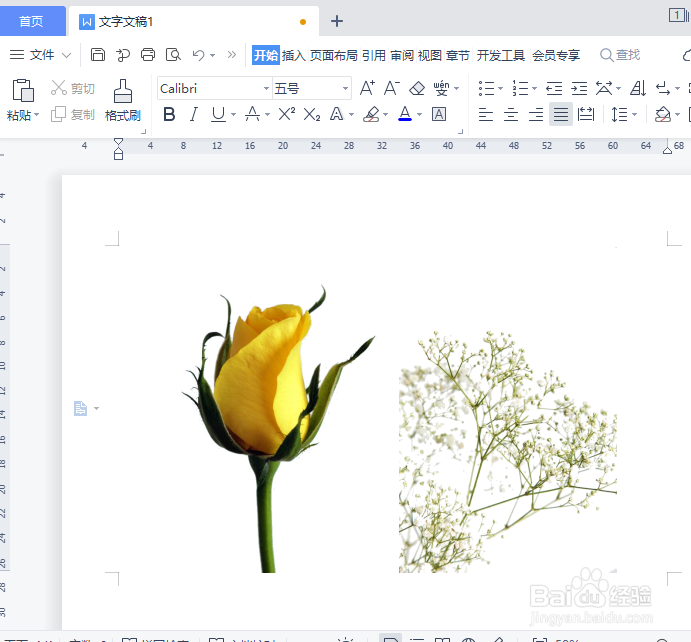
Task: Open the 文件 menu
Action: click(42, 55)
